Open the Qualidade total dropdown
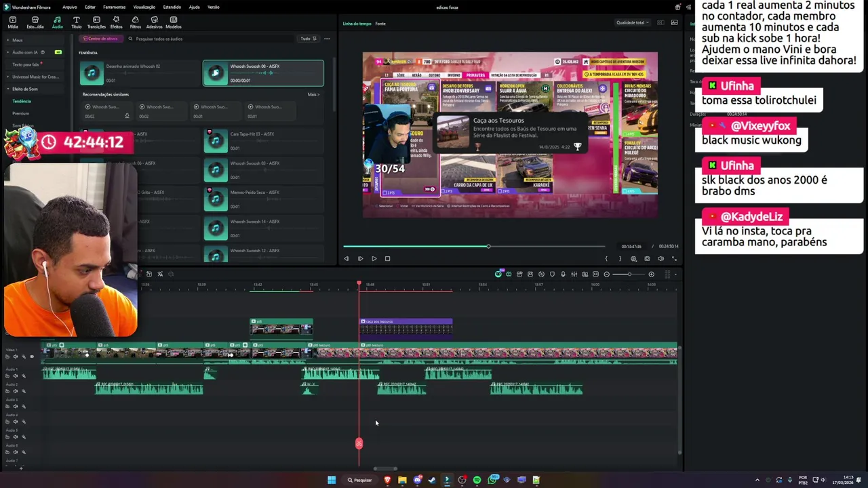This screenshot has height=488, width=868. coord(632,22)
